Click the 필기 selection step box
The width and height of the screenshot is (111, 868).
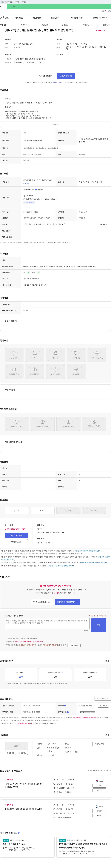(x=68, y=510)
